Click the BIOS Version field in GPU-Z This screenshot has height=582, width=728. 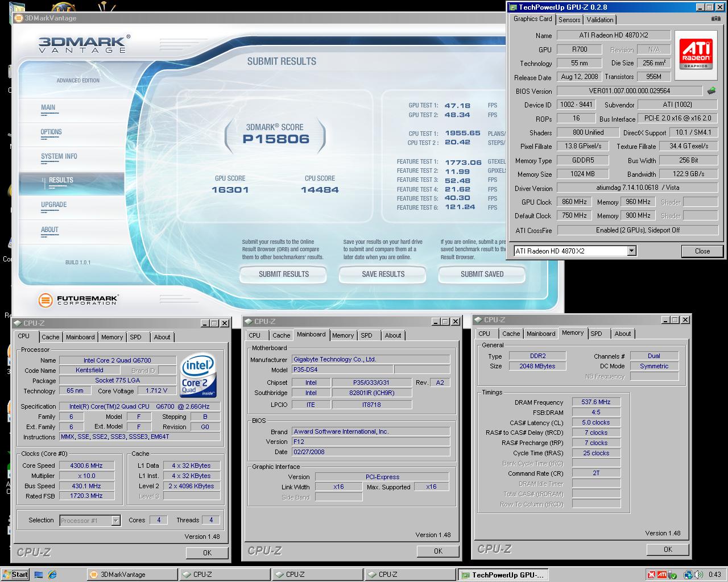coord(630,91)
